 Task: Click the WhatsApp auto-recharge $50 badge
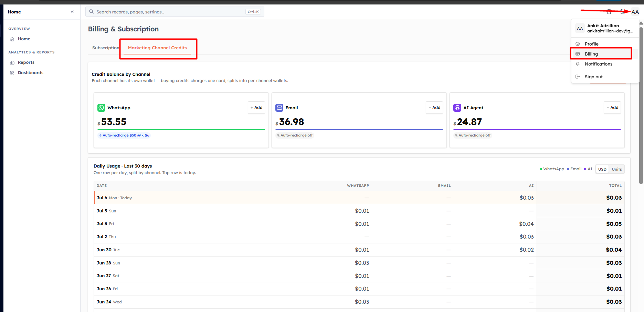point(124,135)
